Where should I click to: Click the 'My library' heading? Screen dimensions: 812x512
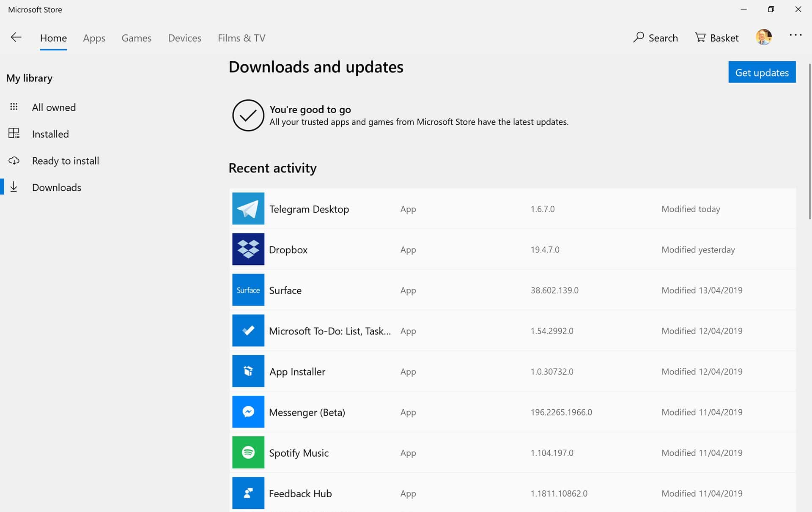[29, 78]
